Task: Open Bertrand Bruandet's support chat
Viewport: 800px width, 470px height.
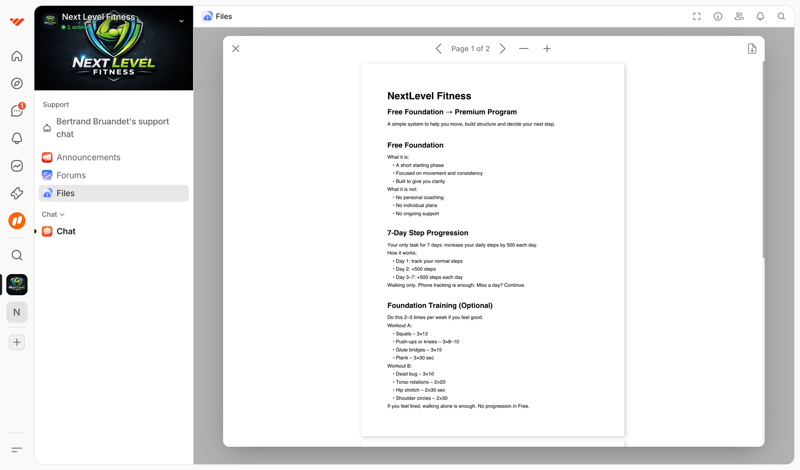Action: tap(113, 128)
